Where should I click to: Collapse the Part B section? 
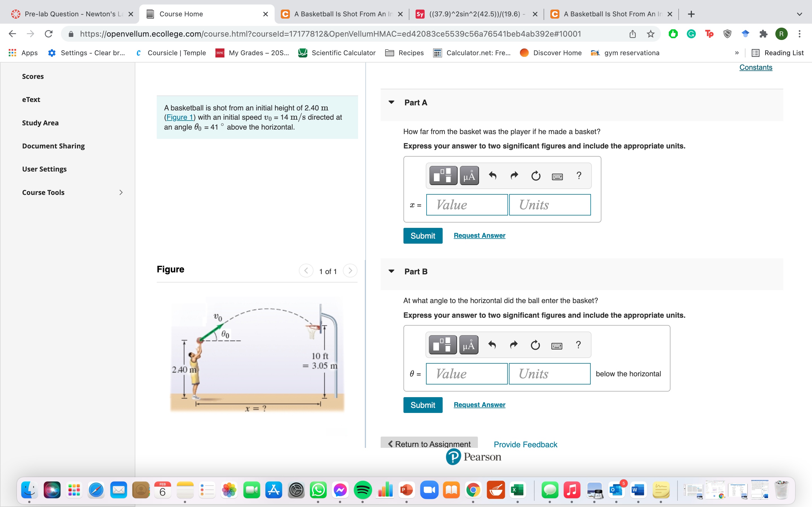[x=391, y=271]
